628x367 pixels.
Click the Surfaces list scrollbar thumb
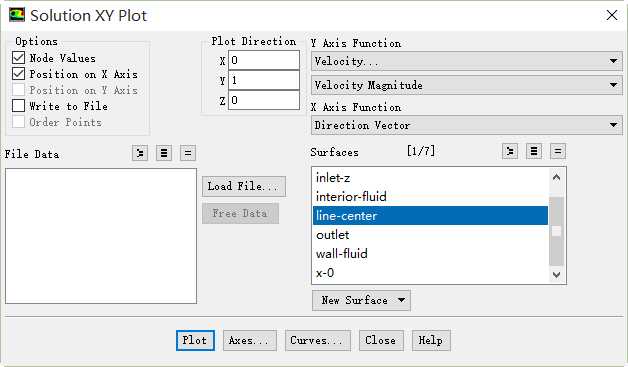556,231
